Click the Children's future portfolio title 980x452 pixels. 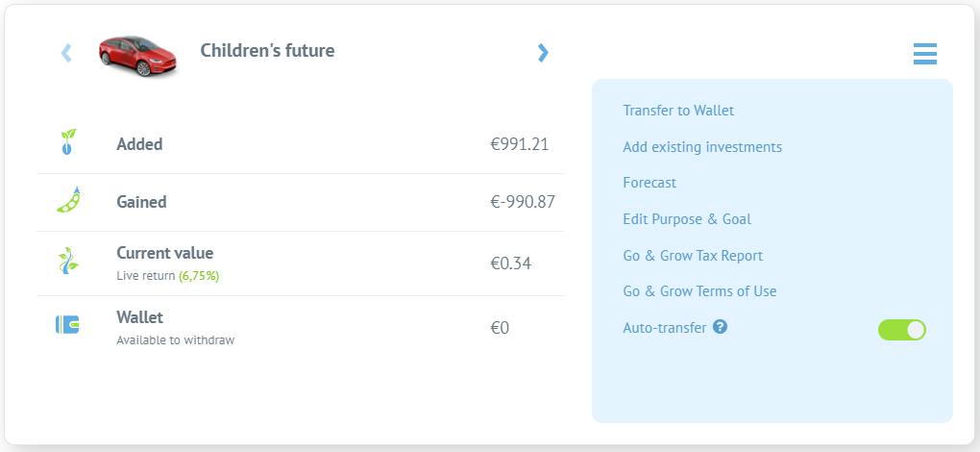pos(267,51)
